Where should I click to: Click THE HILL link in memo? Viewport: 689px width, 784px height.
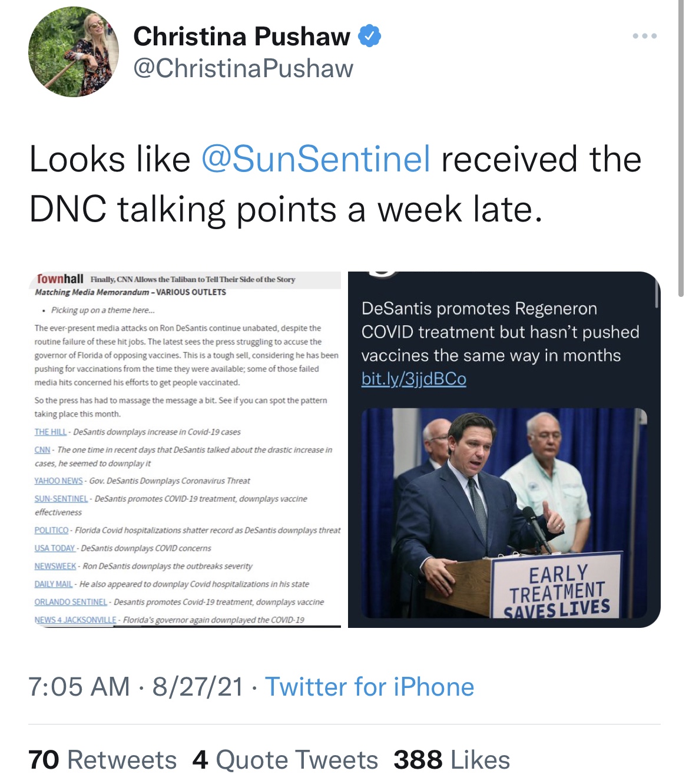(x=51, y=432)
